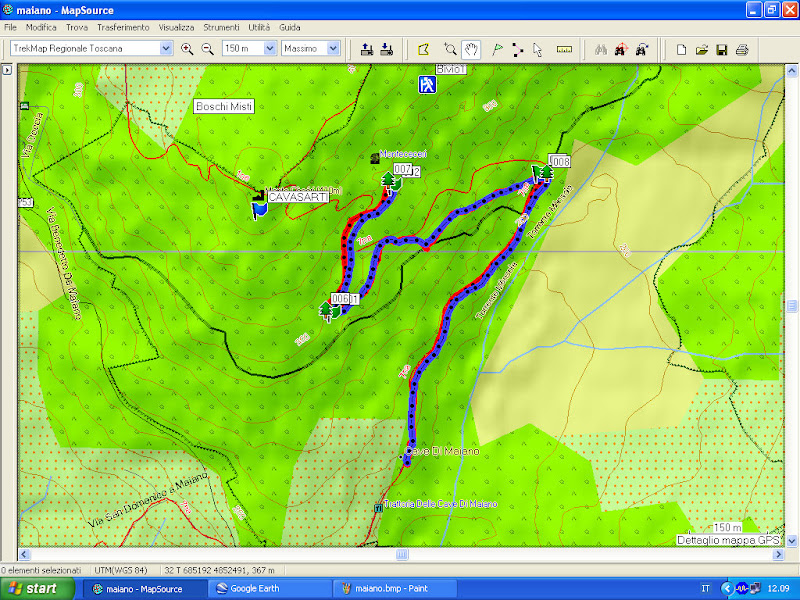The image size is (800, 600).
Task: Select the Zoom tool
Action: pos(450,49)
